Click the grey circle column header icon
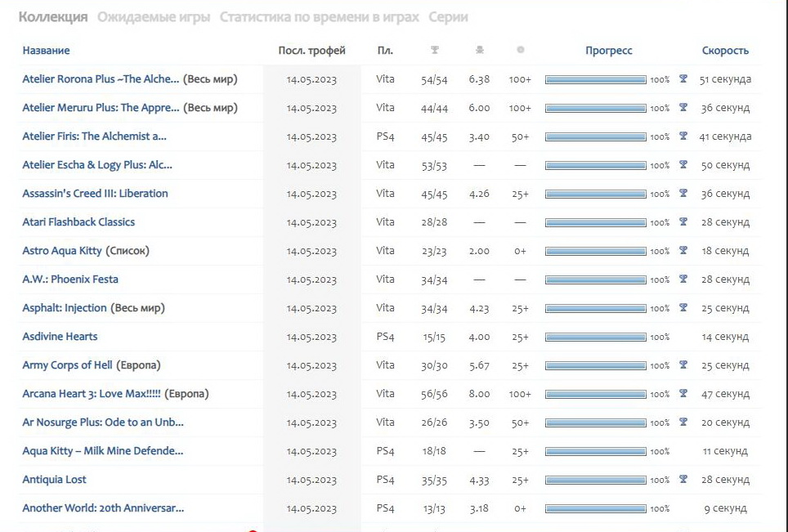The image size is (788, 532). pyautogui.click(x=521, y=51)
